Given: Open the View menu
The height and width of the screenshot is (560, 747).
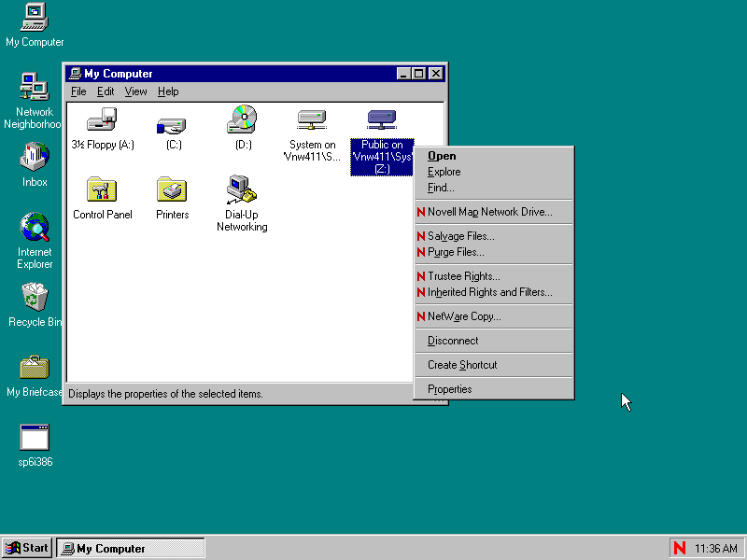Looking at the screenshot, I should [x=135, y=91].
